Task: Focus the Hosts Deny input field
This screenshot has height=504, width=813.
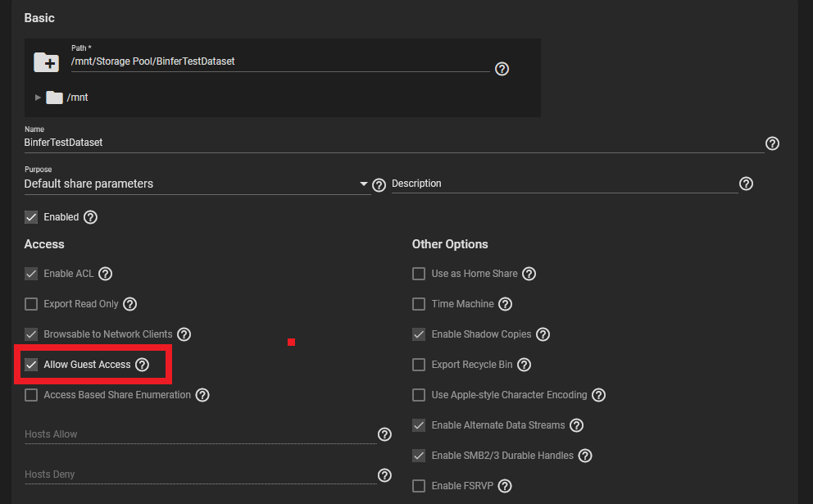Action: click(x=200, y=474)
